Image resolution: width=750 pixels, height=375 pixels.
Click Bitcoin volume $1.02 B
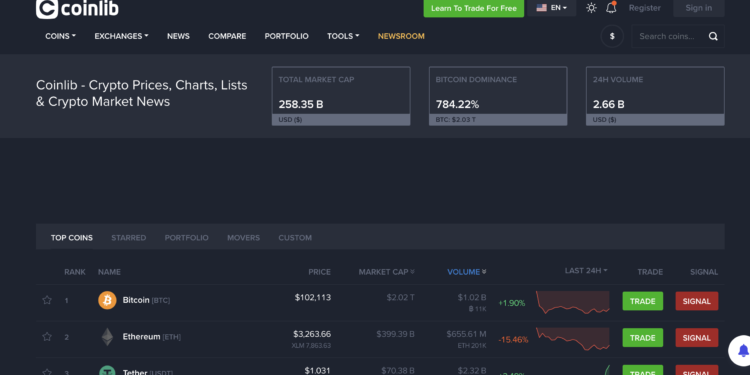tap(472, 298)
